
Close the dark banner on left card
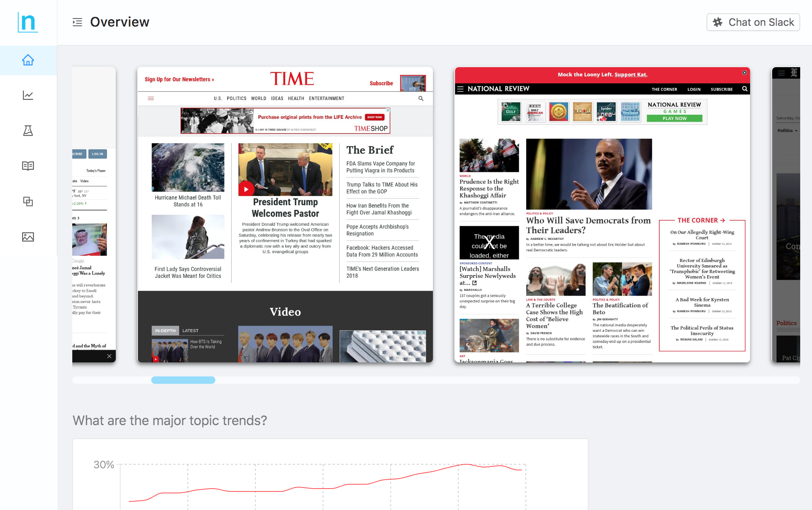109,356
